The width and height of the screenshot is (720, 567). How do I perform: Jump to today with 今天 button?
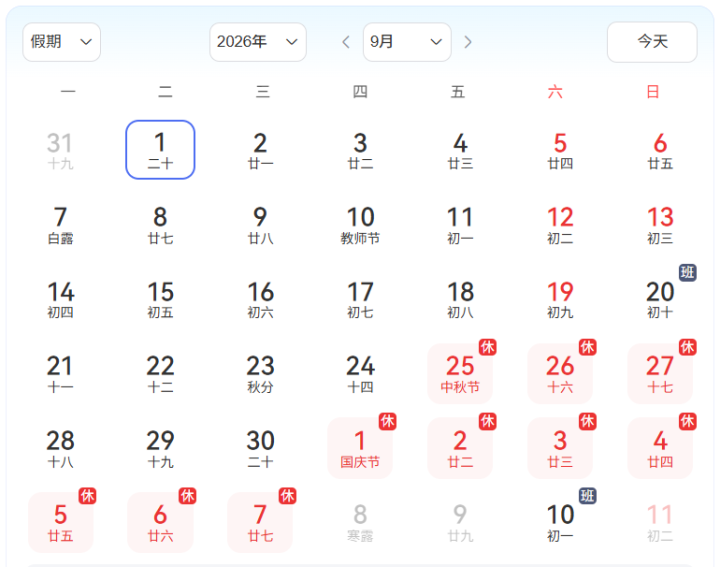pyautogui.click(x=652, y=42)
